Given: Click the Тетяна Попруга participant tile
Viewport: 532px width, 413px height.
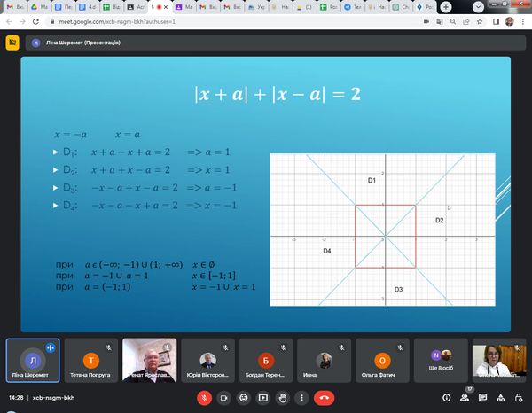Looking at the screenshot, I should point(90,361).
